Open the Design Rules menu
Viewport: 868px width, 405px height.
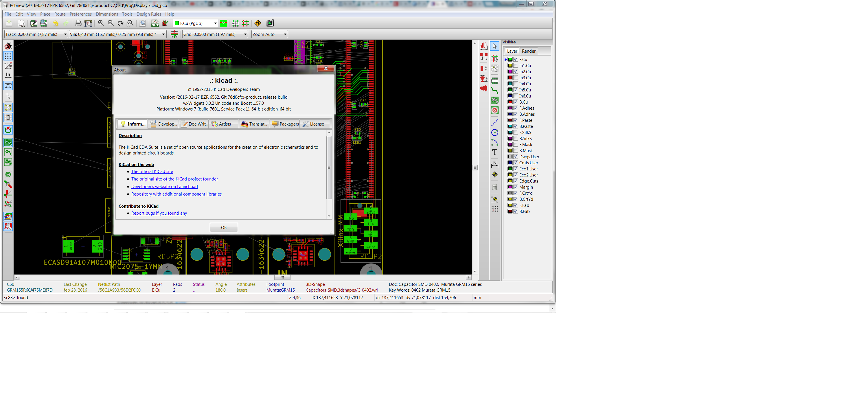(149, 14)
